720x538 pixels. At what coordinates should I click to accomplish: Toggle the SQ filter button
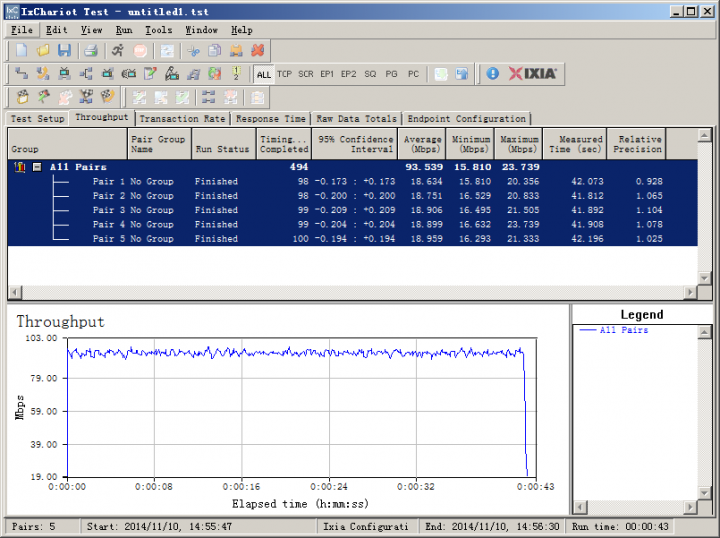[370, 74]
